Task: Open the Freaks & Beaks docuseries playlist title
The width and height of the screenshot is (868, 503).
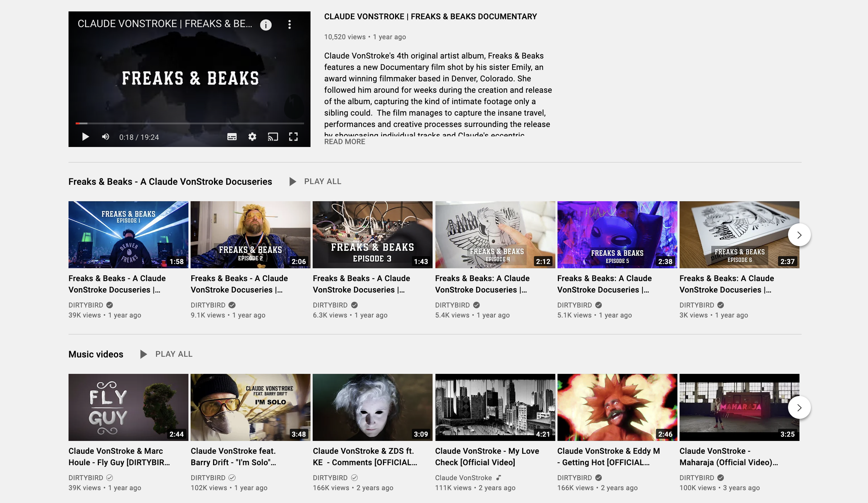Action: 170,182
